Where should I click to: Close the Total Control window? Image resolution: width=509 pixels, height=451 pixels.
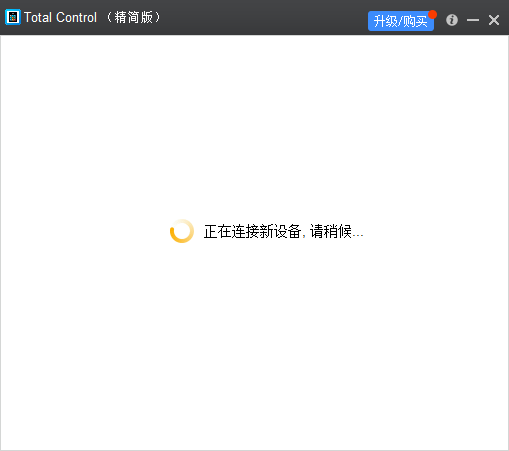click(x=494, y=20)
